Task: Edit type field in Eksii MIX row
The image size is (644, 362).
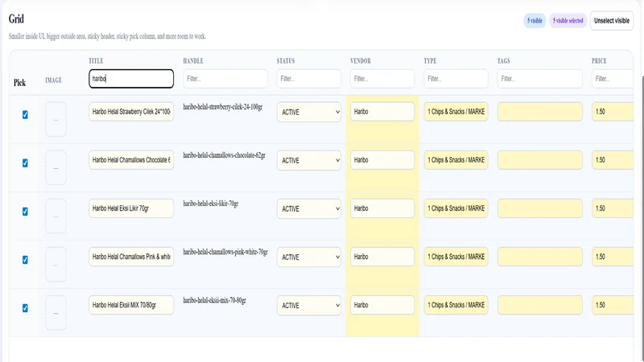Action: [456, 306]
